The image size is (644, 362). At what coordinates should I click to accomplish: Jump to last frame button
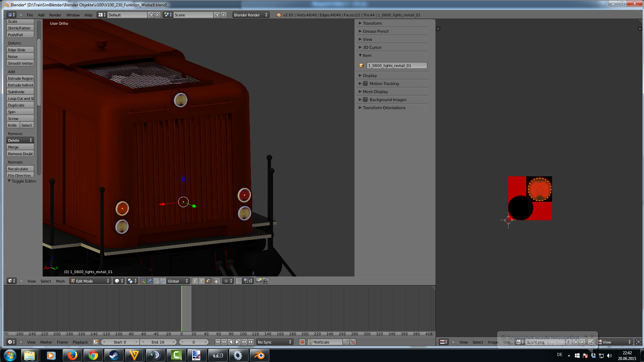[x=251, y=342]
